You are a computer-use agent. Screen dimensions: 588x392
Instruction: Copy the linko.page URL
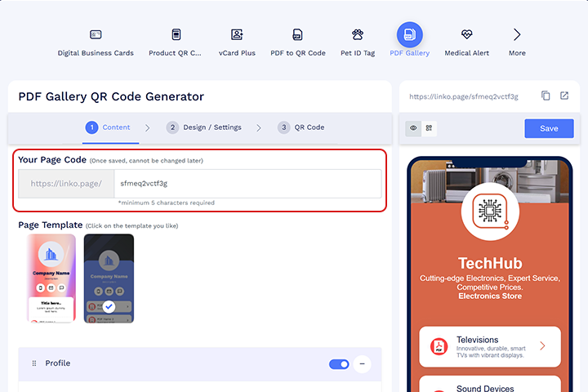pyautogui.click(x=546, y=96)
